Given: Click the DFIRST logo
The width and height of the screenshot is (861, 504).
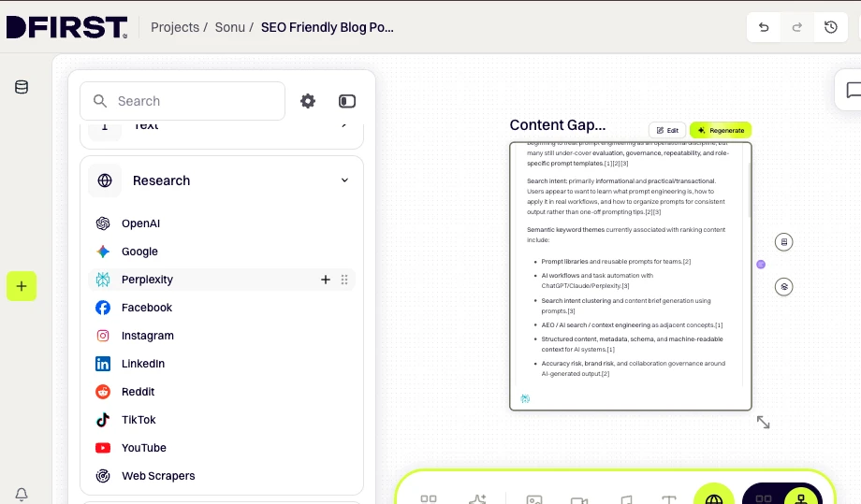Looking at the screenshot, I should (x=66, y=27).
